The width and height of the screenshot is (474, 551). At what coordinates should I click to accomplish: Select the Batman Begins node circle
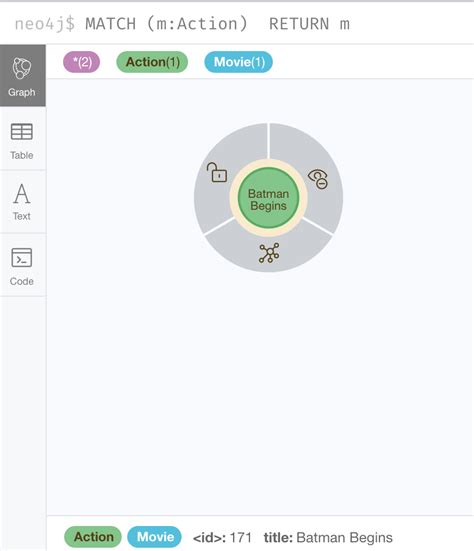(x=268, y=198)
